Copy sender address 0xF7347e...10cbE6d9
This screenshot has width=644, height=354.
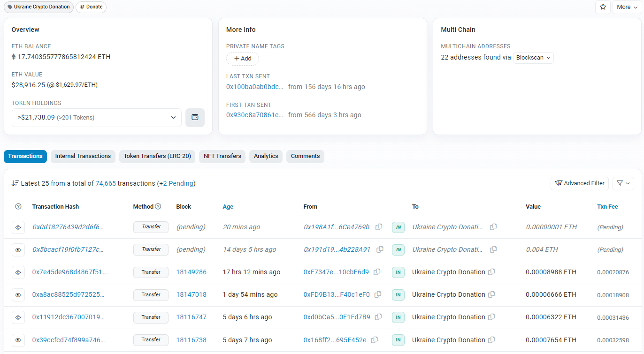377,272
